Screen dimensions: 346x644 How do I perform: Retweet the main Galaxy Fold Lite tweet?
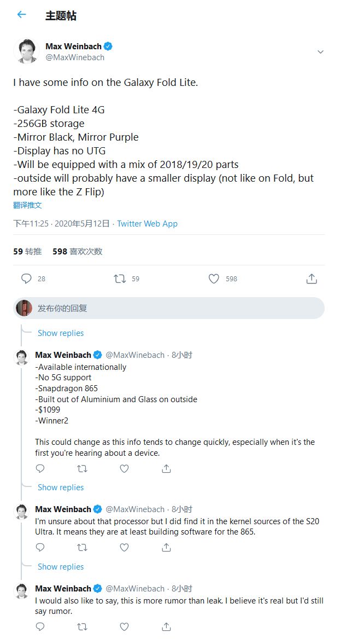(x=120, y=279)
